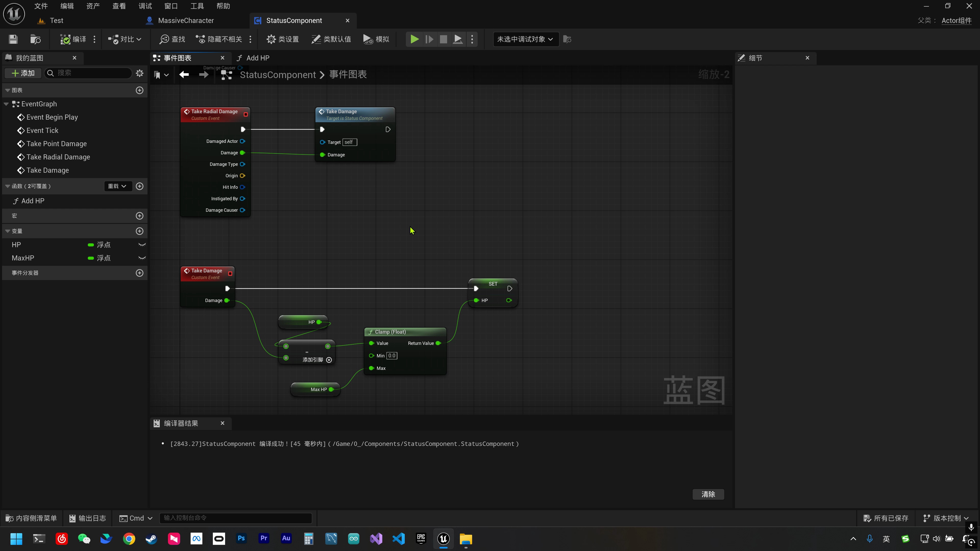980x551 pixels.
Task: Navigate back in graph history
Action: coord(184,74)
